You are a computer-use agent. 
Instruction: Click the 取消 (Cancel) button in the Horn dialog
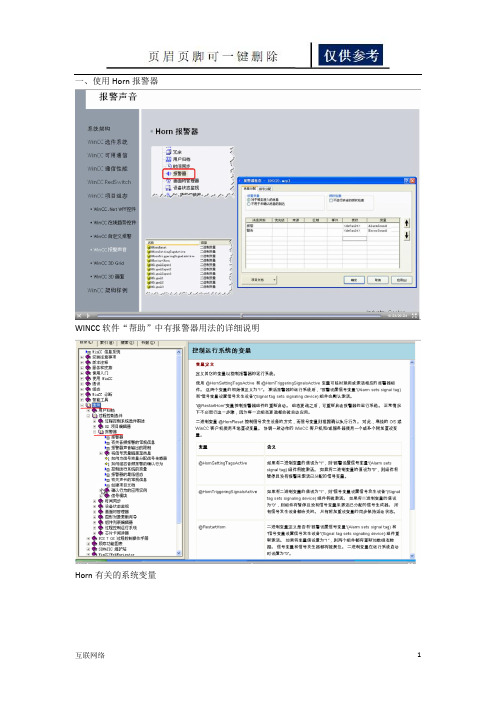click(x=377, y=280)
